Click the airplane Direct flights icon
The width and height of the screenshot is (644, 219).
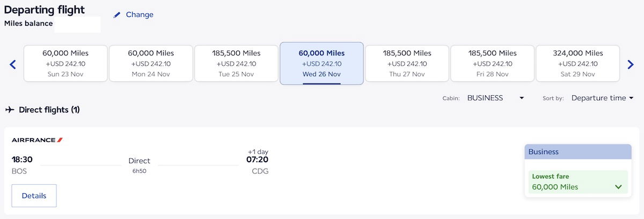(x=10, y=110)
